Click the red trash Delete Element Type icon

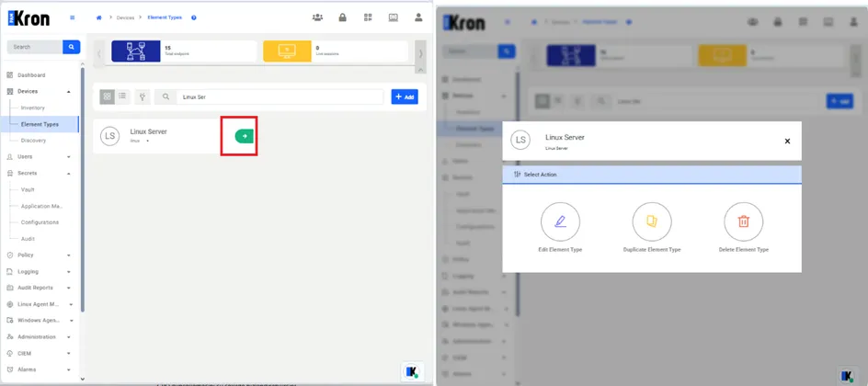[744, 221]
